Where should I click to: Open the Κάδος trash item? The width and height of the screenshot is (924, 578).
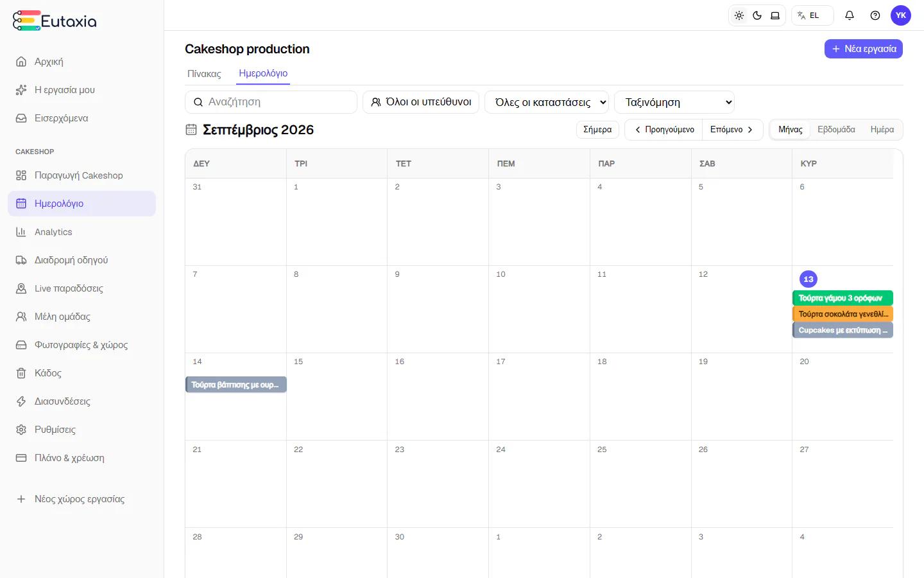pos(81,373)
